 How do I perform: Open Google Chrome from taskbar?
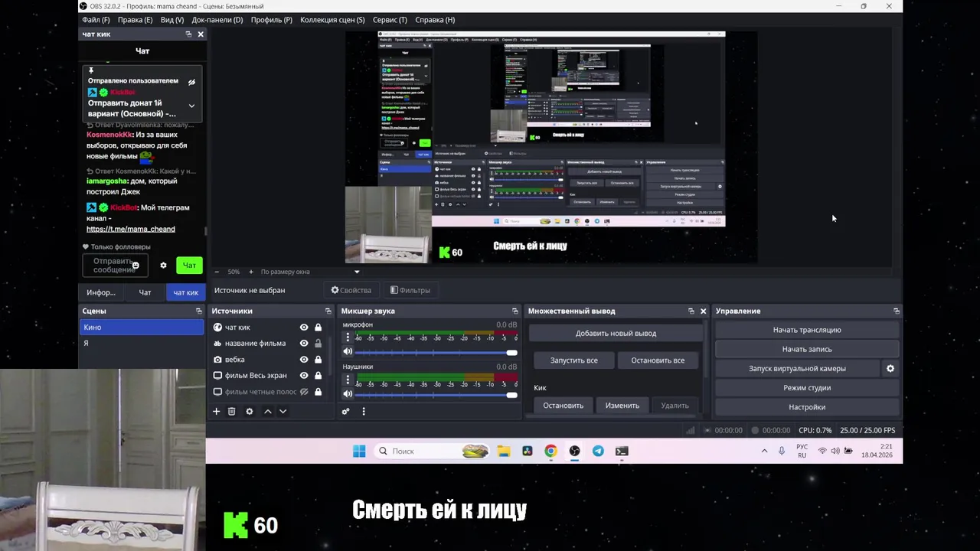pyautogui.click(x=550, y=452)
